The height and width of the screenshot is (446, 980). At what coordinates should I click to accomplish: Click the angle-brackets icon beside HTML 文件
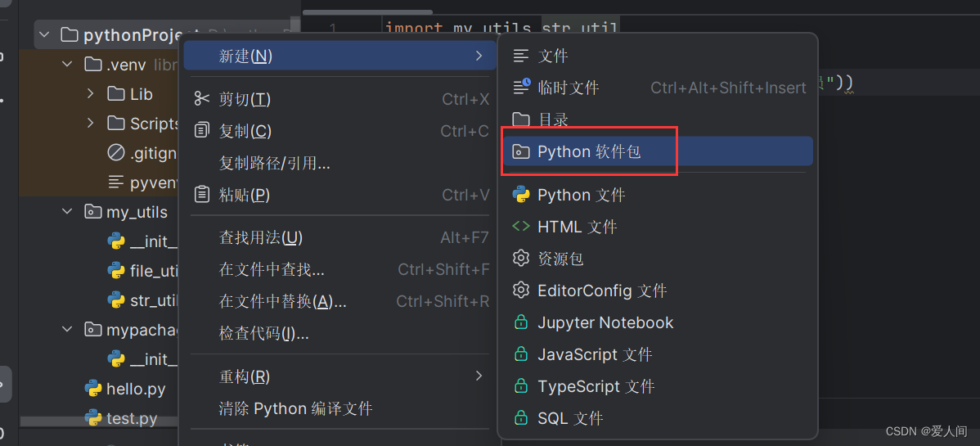coord(520,227)
